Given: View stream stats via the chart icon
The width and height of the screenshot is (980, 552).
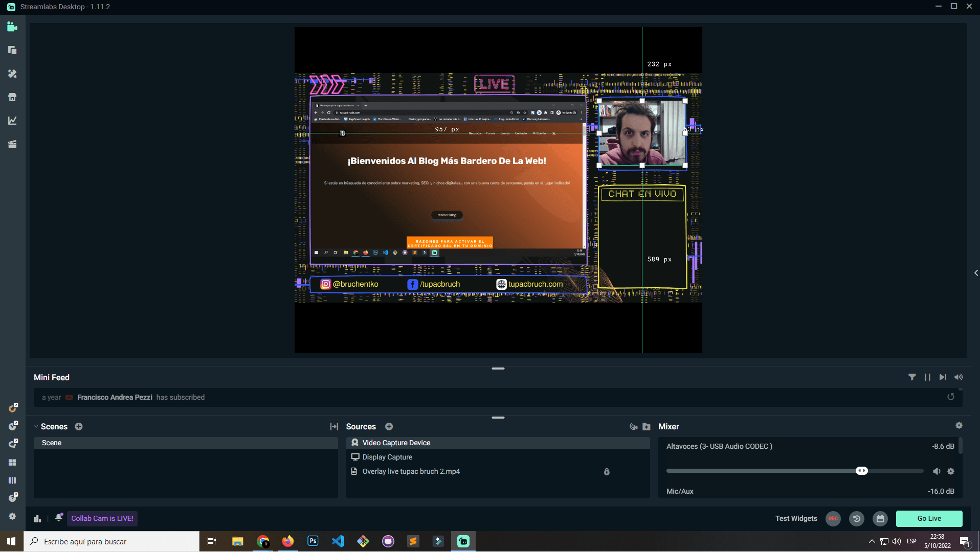Looking at the screenshot, I should [x=12, y=121].
